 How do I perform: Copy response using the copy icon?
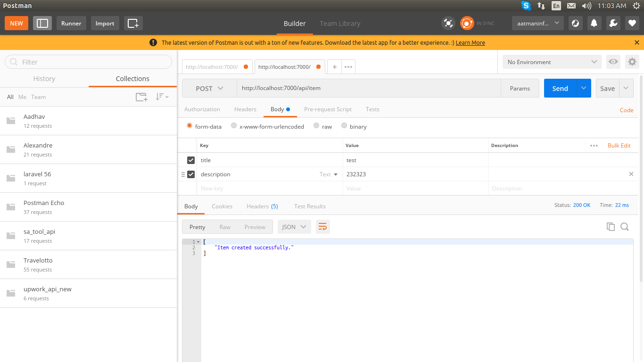(611, 227)
